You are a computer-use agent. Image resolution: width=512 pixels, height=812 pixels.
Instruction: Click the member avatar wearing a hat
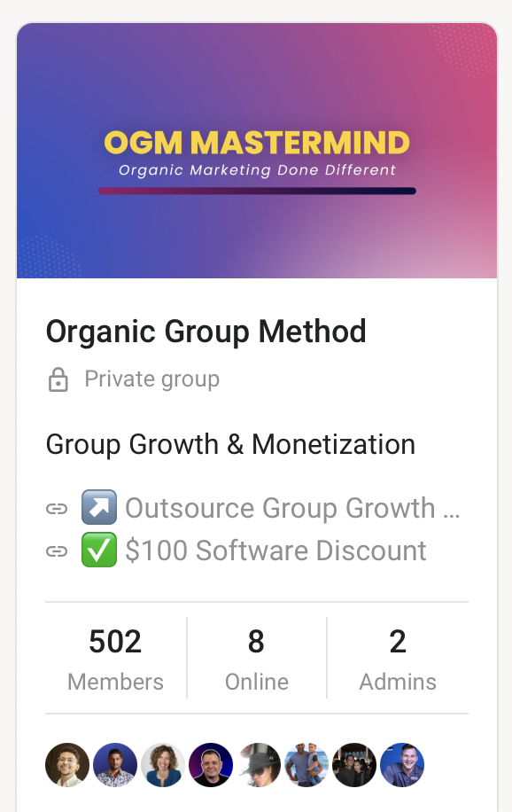pos(259,764)
